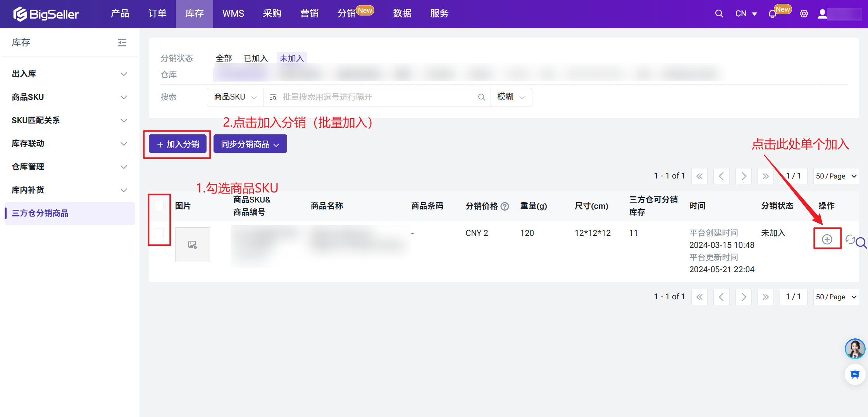
Task: Click the search magnifier icon in top bar
Action: coord(719,14)
